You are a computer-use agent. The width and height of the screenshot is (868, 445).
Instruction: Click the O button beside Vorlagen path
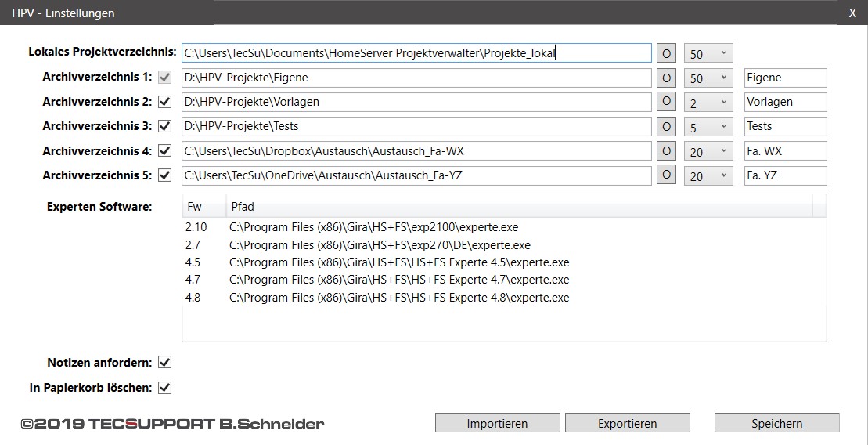click(x=666, y=102)
